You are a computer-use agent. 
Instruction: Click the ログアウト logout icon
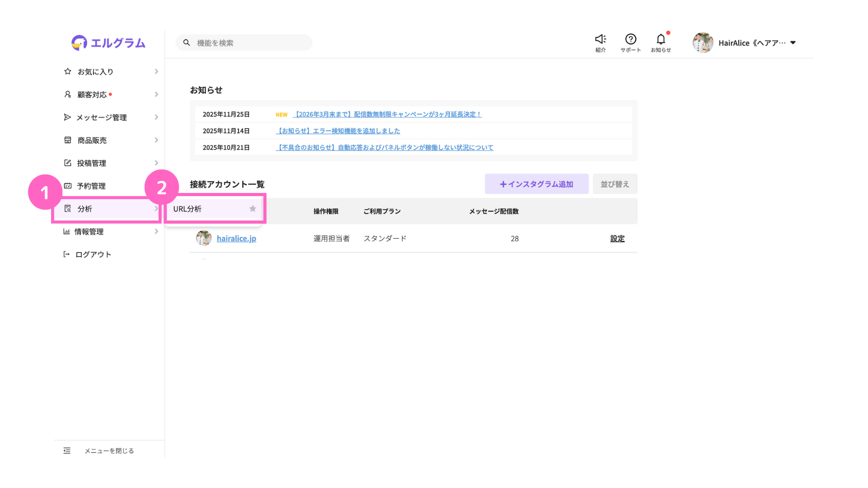point(66,254)
